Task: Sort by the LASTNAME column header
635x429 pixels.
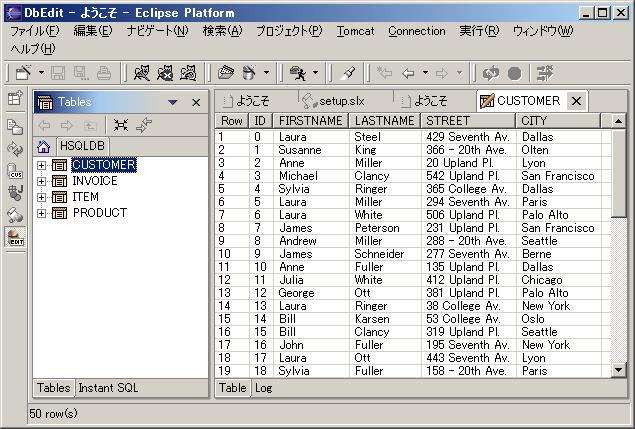Action: click(384, 120)
